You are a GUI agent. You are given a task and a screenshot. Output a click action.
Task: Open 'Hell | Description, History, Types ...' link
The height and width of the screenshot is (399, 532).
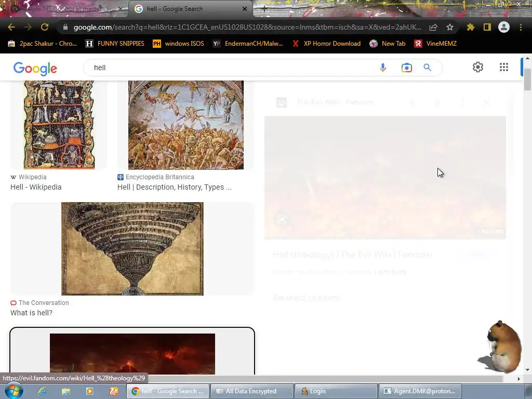point(175,187)
